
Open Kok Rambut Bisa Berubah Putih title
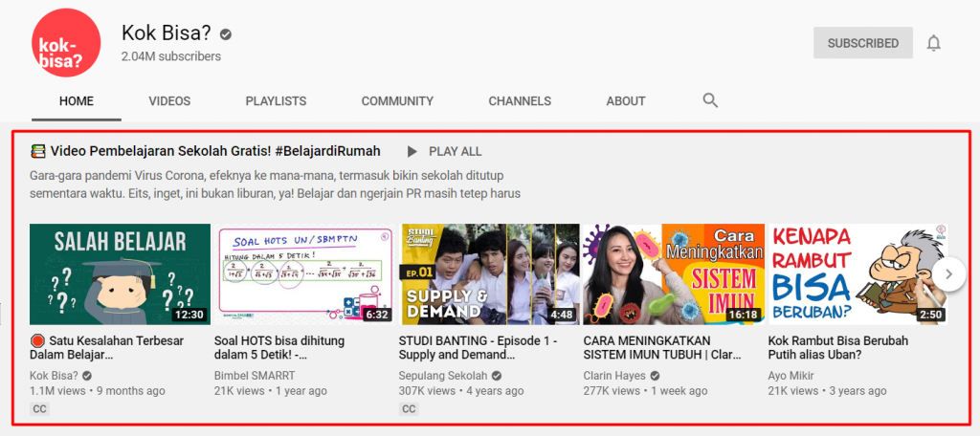pyautogui.click(x=838, y=348)
